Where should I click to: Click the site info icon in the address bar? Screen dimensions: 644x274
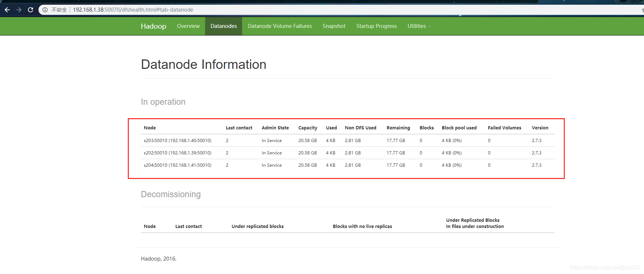coord(45,10)
